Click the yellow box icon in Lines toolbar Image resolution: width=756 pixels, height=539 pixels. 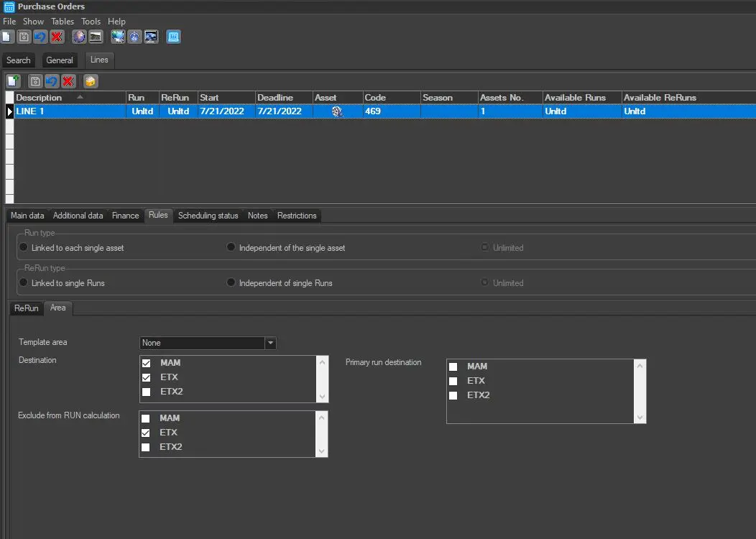91,81
